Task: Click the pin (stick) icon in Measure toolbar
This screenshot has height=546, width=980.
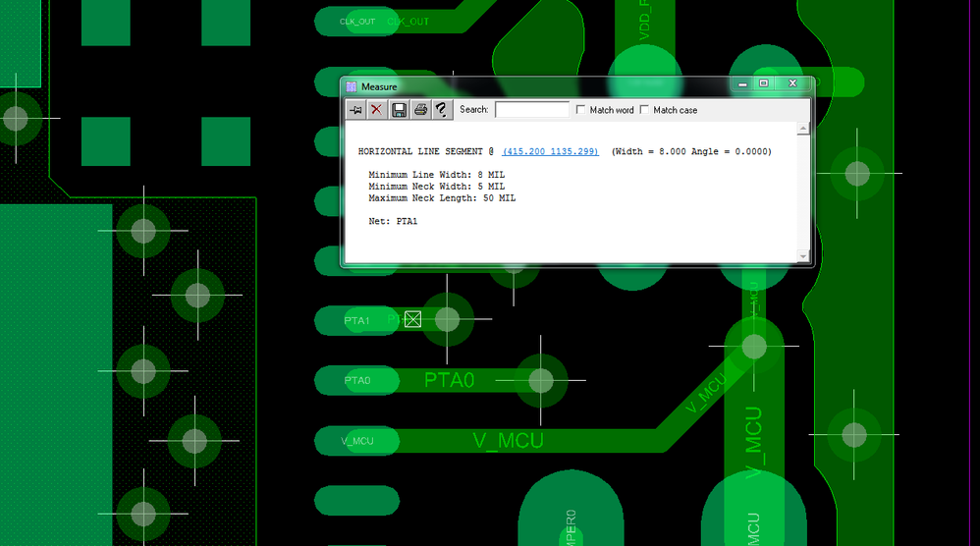Action: [x=355, y=110]
